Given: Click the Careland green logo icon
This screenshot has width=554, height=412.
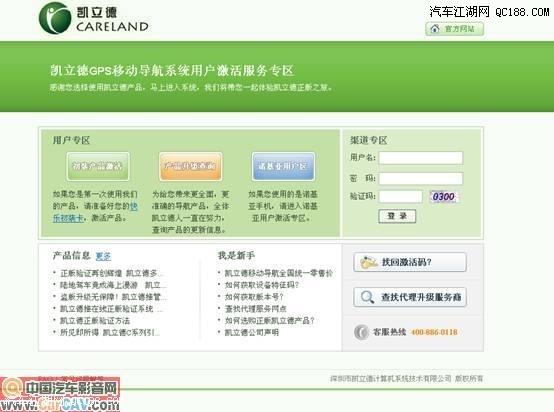Looking at the screenshot, I should coord(55,18).
